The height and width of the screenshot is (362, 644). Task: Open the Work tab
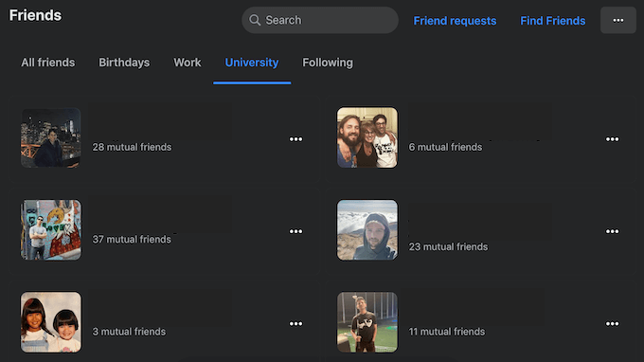188,63
